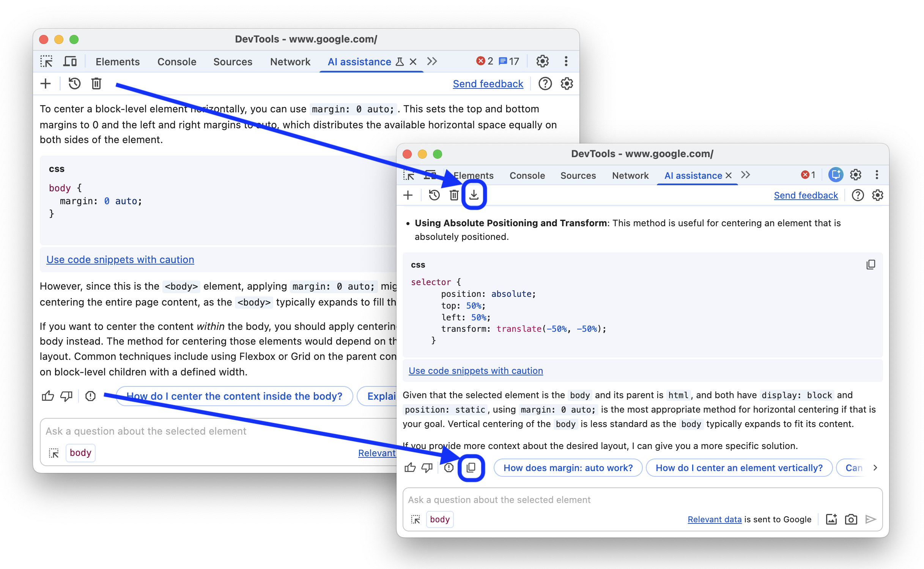Open the Network panel
Viewport: 924px width, 569px height.
630,175
